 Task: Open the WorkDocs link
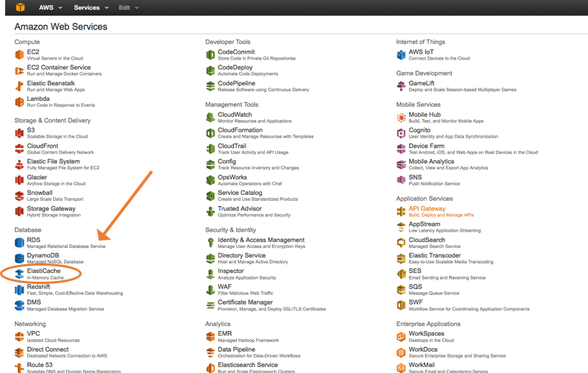423,349
